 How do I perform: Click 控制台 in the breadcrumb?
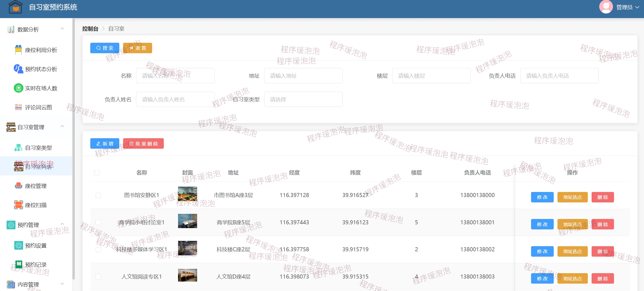pos(90,29)
